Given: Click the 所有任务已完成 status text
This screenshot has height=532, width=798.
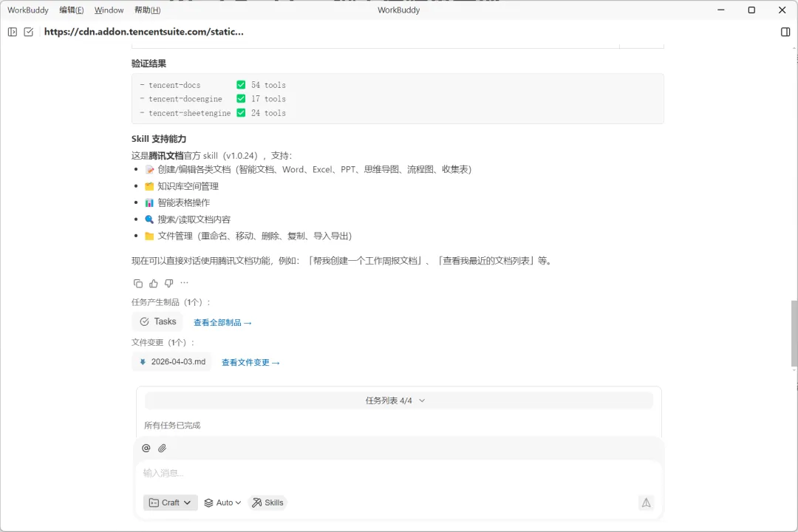Looking at the screenshot, I should 172,426.
